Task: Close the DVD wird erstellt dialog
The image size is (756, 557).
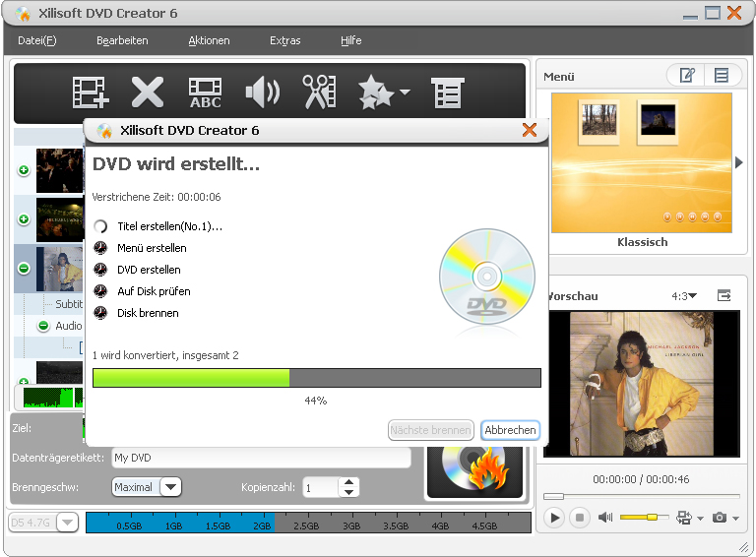Action: (x=530, y=130)
